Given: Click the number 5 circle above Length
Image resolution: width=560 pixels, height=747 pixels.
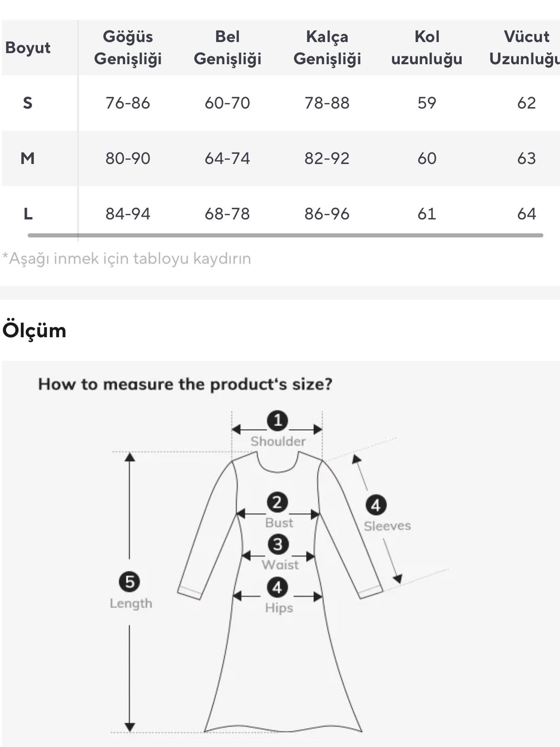Looking at the screenshot, I should pos(130,582).
